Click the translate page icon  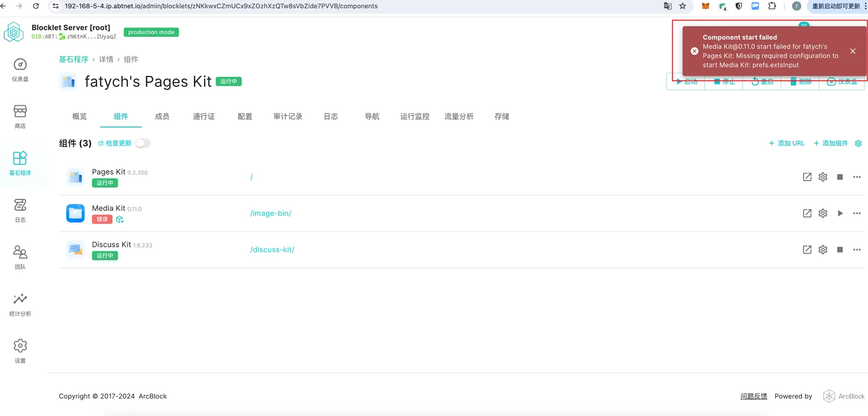pyautogui.click(x=668, y=6)
